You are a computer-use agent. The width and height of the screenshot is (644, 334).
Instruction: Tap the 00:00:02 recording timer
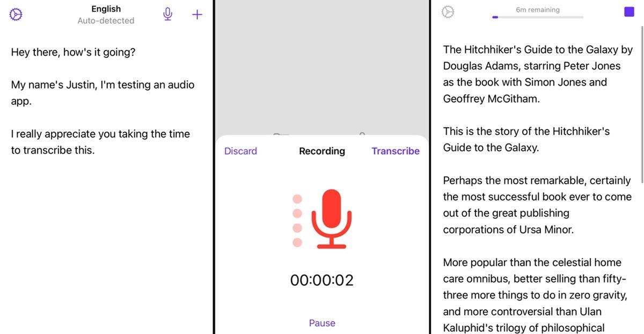pyautogui.click(x=322, y=280)
